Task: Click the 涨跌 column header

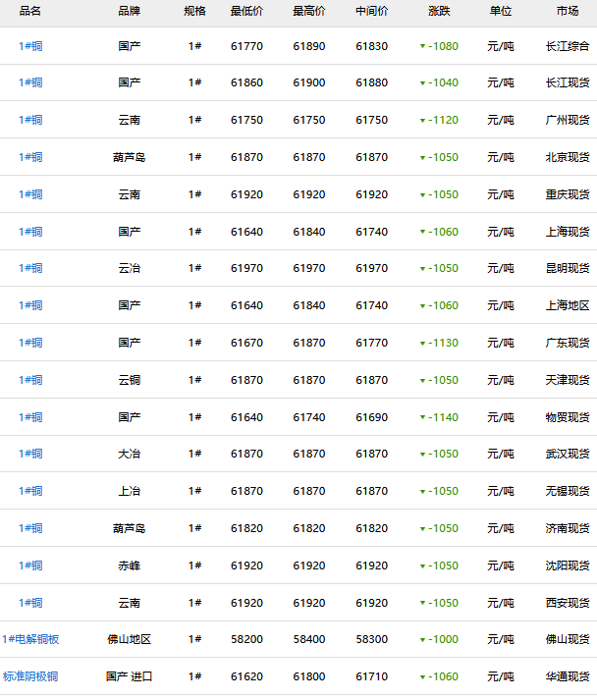Action: (440, 11)
